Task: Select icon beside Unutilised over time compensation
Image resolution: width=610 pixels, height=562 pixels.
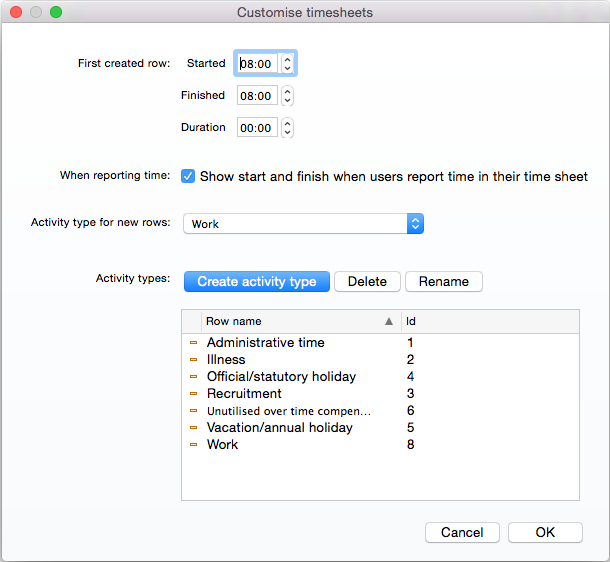Action: click(x=193, y=411)
